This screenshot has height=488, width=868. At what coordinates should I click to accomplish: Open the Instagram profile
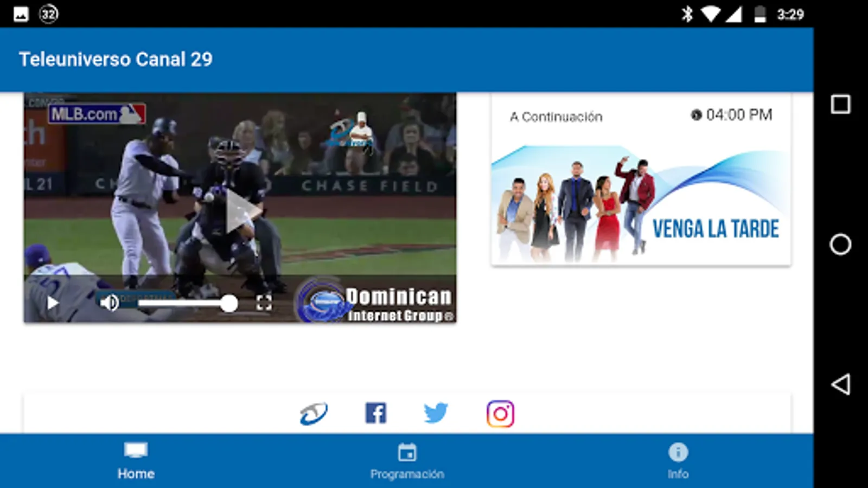click(500, 414)
